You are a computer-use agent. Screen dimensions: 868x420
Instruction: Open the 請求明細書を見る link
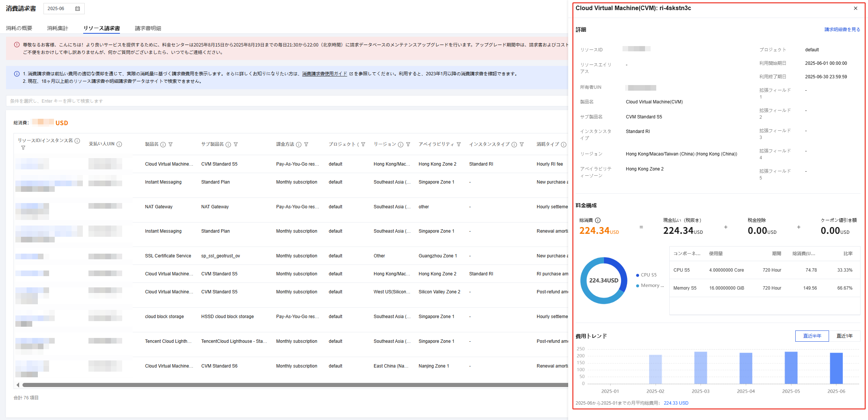(842, 30)
